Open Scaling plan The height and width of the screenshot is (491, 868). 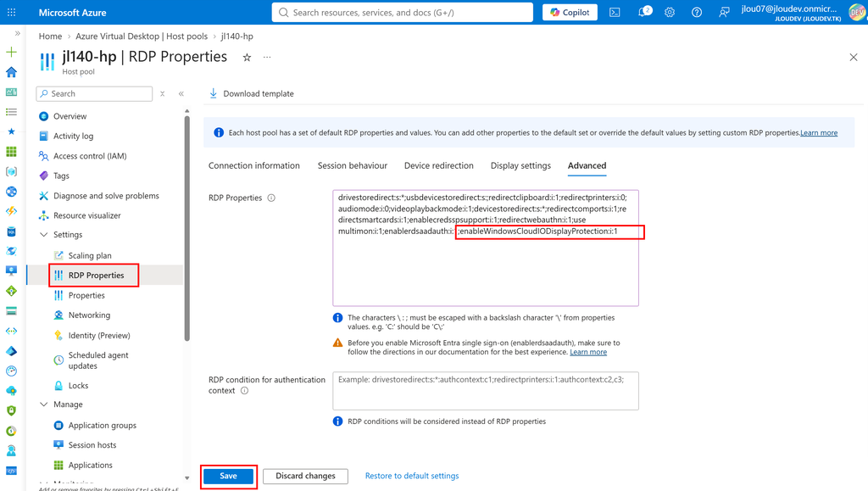[90, 256]
